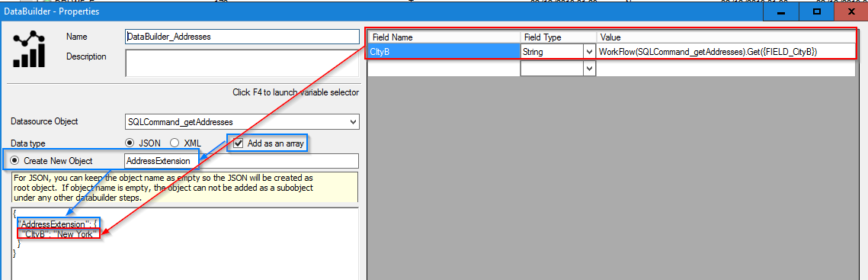Click the Field Type column header

point(559,37)
